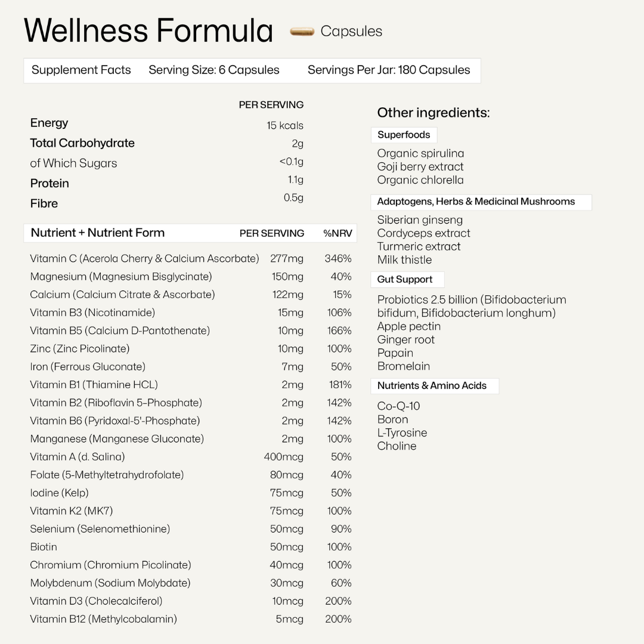
Task: Select Co-Q-10 in the ingredients list
Action: click(x=398, y=406)
